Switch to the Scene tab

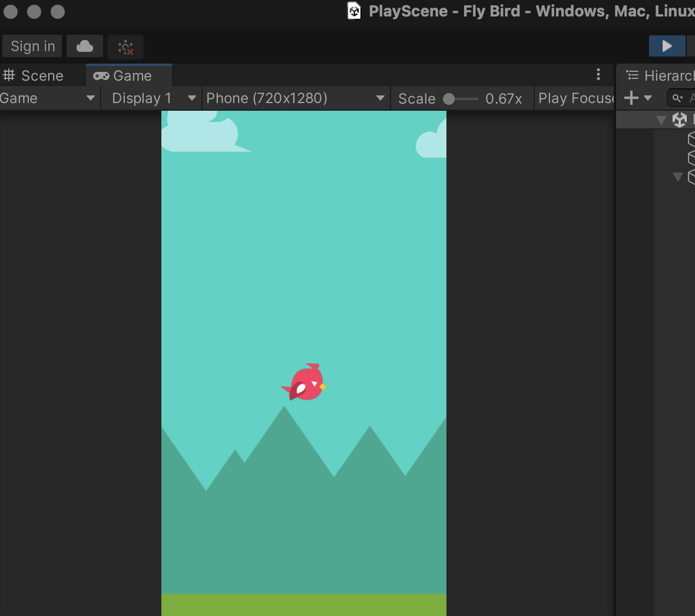pos(34,75)
